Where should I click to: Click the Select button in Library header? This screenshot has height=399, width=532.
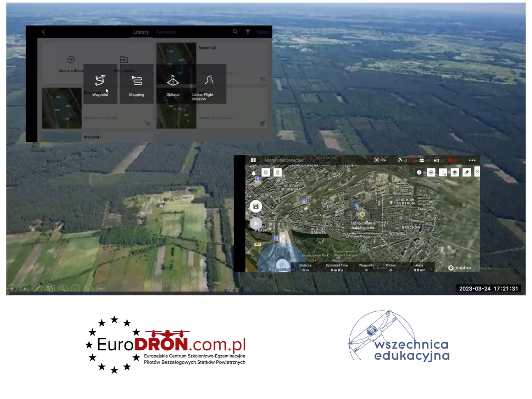(263, 32)
